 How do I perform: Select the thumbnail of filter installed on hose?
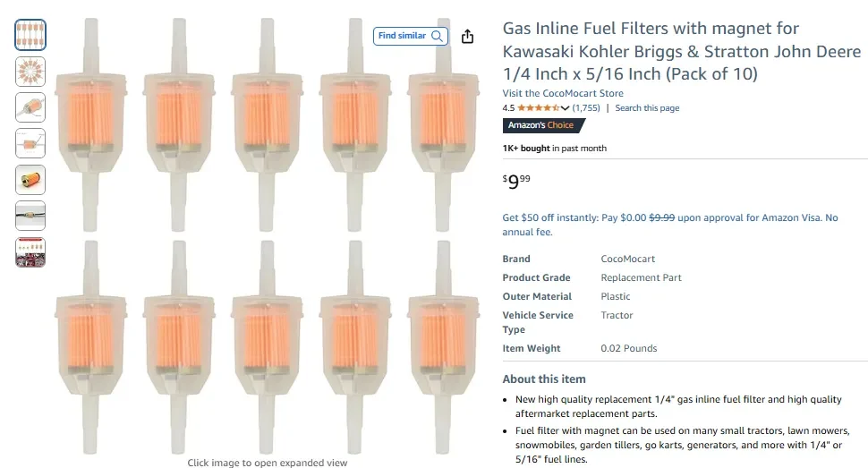click(x=30, y=216)
